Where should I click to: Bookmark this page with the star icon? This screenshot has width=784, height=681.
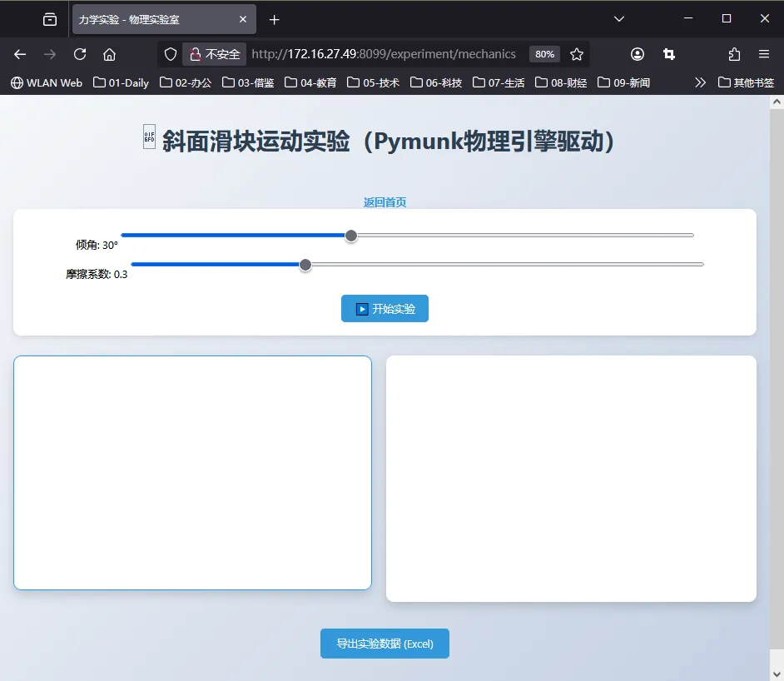577,54
